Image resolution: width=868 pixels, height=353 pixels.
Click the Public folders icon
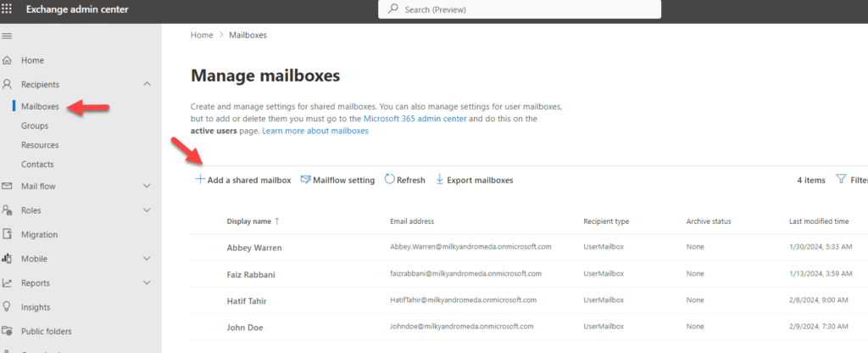[x=7, y=332]
